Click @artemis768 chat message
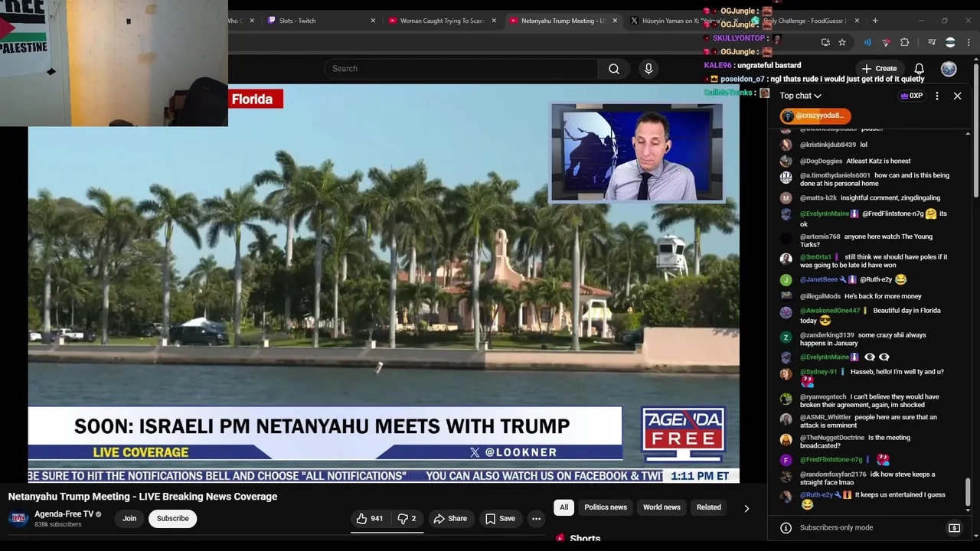The width and height of the screenshot is (980, 551). click(x=866, y=241)
